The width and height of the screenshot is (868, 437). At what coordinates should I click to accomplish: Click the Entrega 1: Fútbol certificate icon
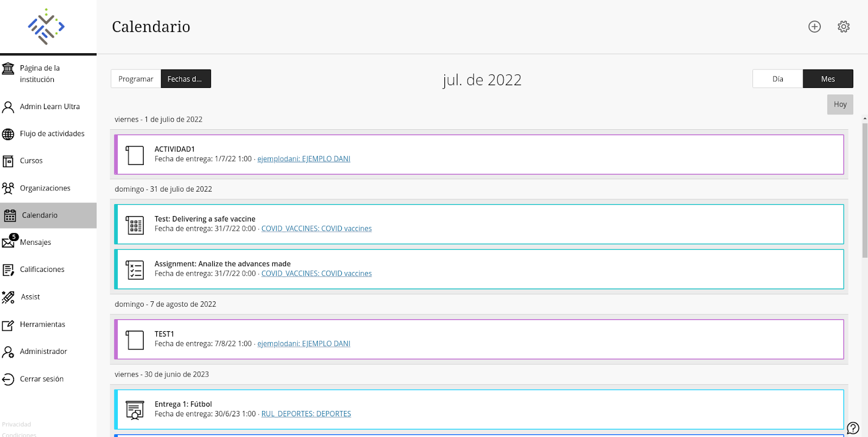pos(135,410)
